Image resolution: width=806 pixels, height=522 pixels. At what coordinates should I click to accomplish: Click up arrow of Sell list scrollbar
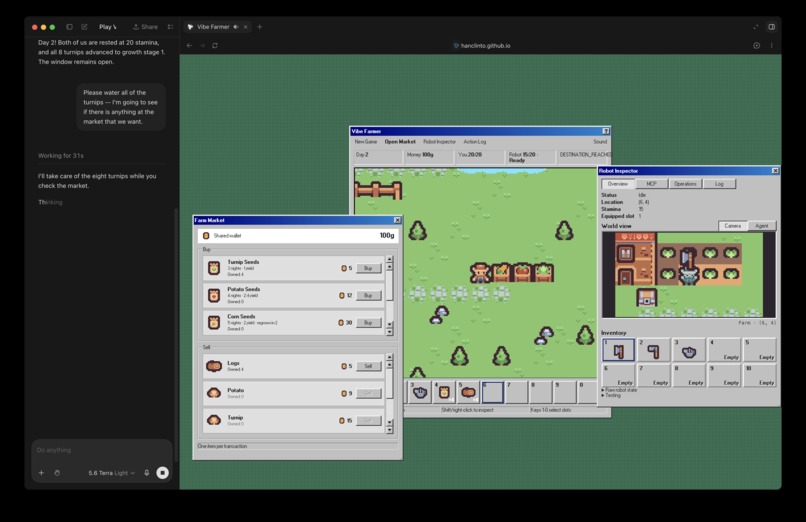click(x=389, y=357)
